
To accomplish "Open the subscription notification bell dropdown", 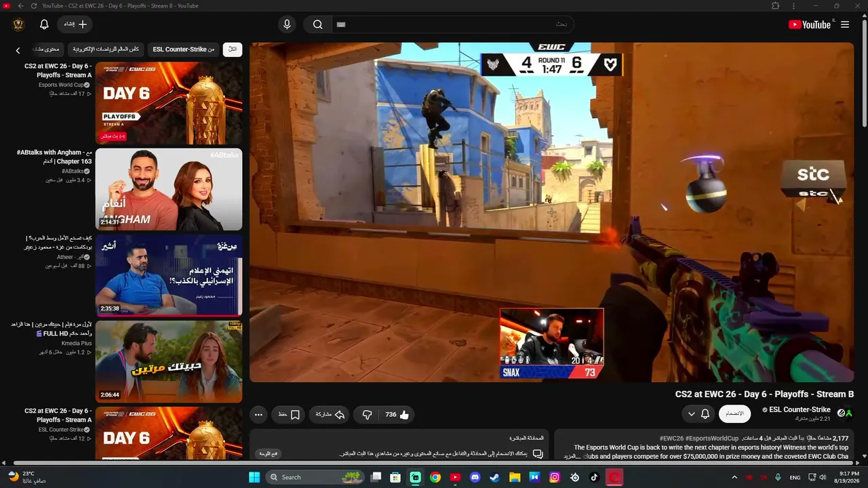I will click(698, 413).
